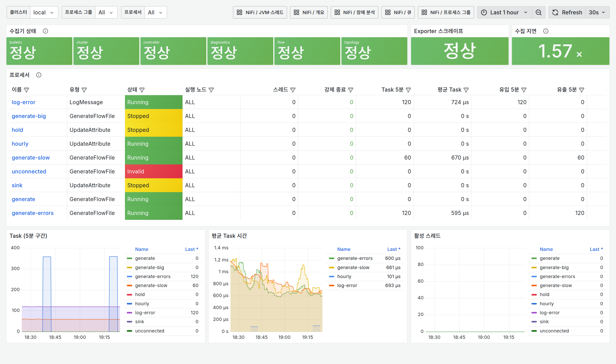The width and height of the screenshot is (616, 364).
Task: Open the filter icon on 스레드 column
Action: tap(293, 90)
